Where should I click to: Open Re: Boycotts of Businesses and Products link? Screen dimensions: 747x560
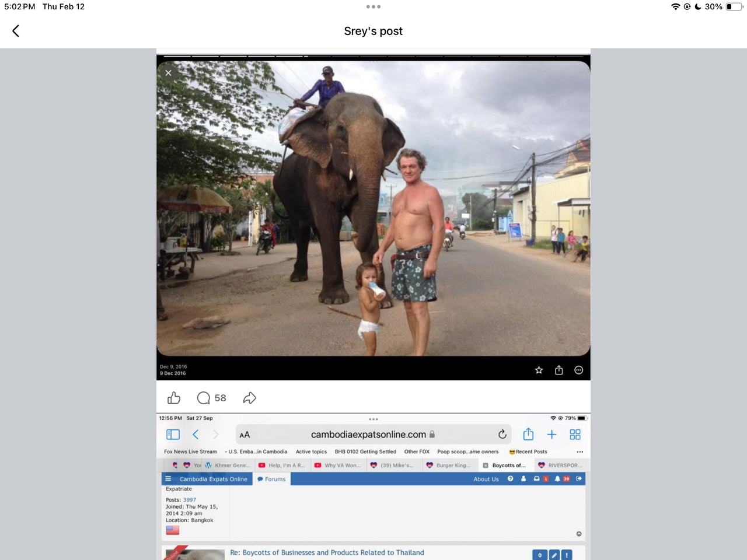(x=327, y=552)
